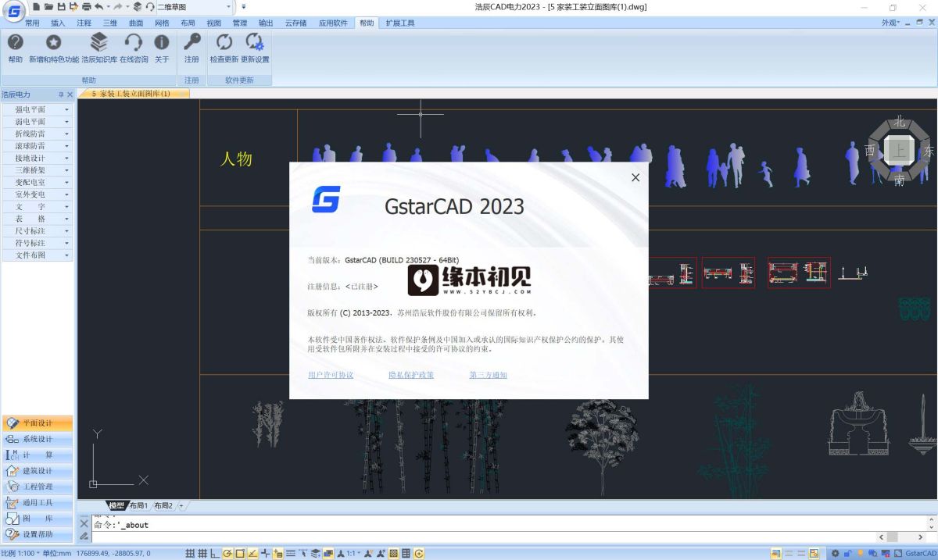
Task: Click the New file icon in quick access toolbar
Action: (36, 7)
